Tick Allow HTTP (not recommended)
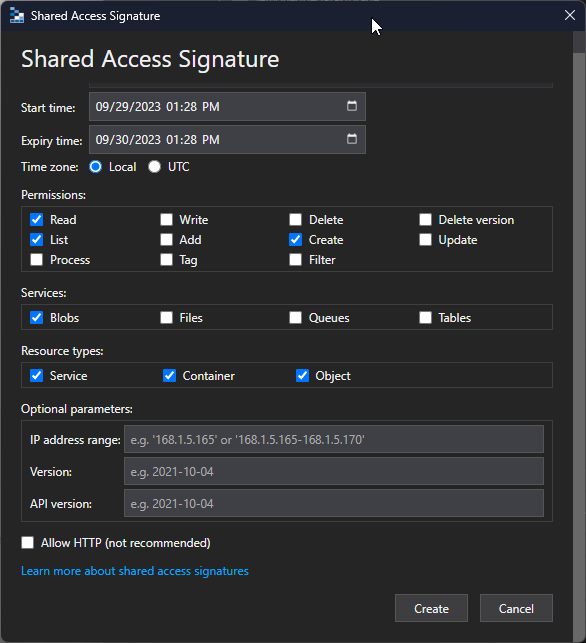Viewport: 586px width, 643px height. click(27, 543)
